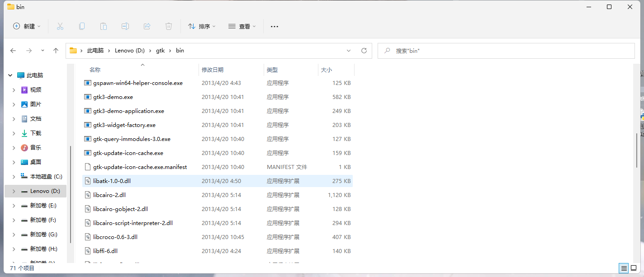The width and height of the screenshot is (644, 277).
Task: Delete selection using the trash icon
Action: tap(169, 26)
